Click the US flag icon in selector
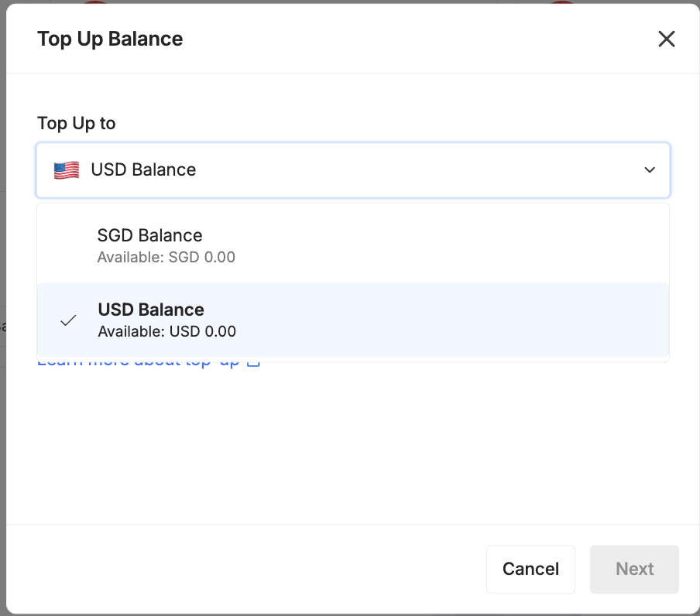This screenshot has width=700, height=616. tap(67, 170)
